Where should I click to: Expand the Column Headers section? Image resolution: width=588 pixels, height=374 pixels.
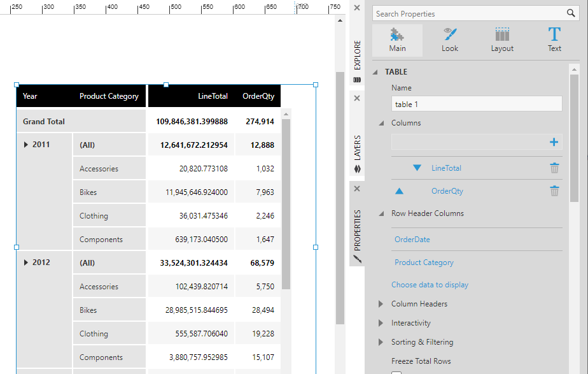[381, 304]
